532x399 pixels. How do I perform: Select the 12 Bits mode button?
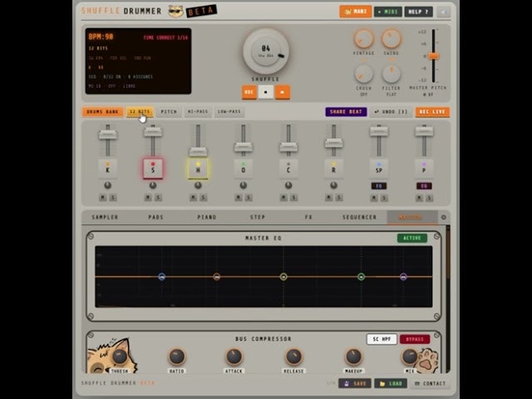click(x=140, y=111)
